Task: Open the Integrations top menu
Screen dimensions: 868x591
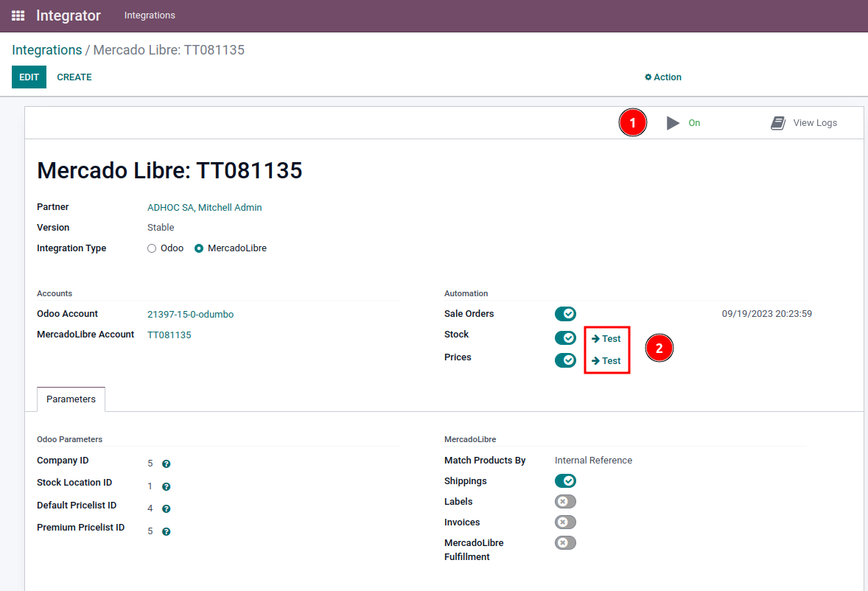Action: point(150,15)
